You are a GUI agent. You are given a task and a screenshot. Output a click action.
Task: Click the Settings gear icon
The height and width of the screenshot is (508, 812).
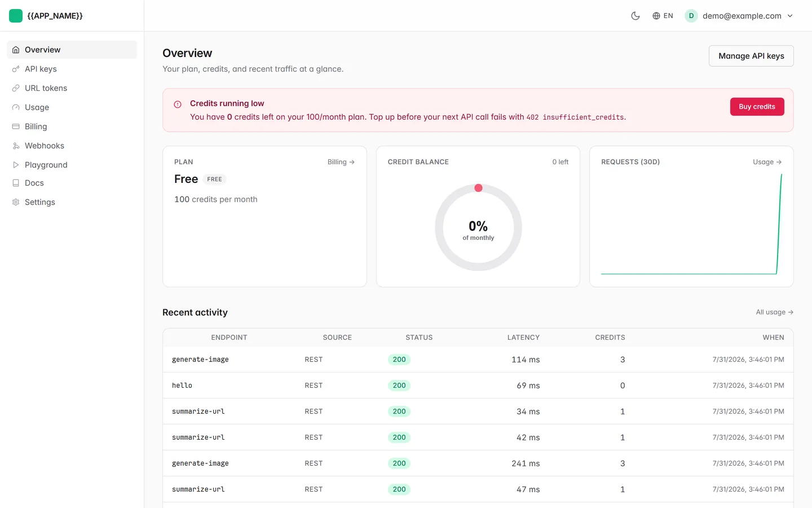coord(16,202)
